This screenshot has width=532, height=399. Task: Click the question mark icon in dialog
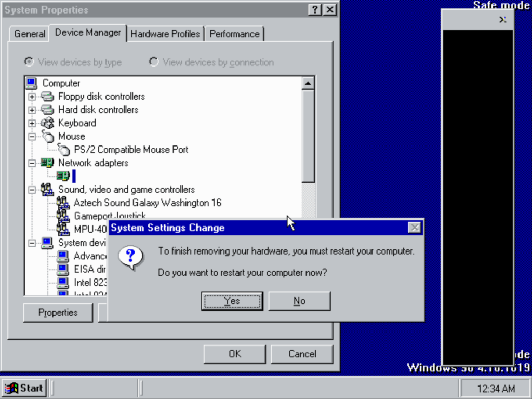(130, 257)
